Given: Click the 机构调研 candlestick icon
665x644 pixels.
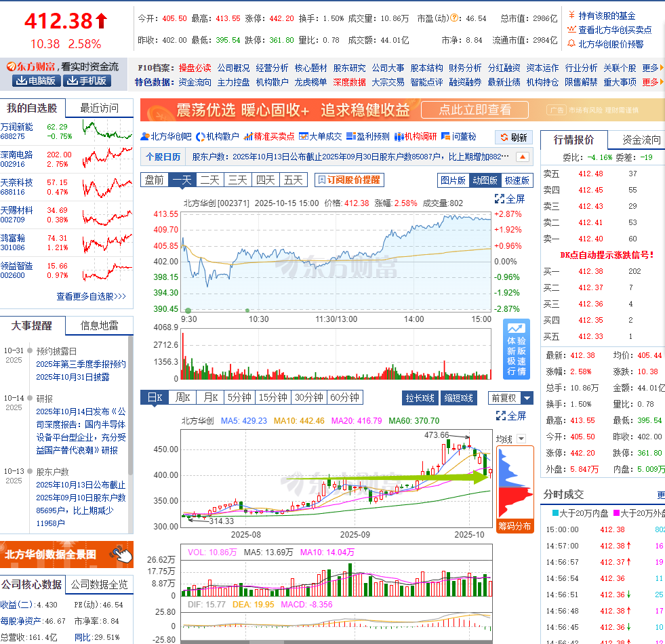Looking at the screenshot, I should [x=399, y=137].
